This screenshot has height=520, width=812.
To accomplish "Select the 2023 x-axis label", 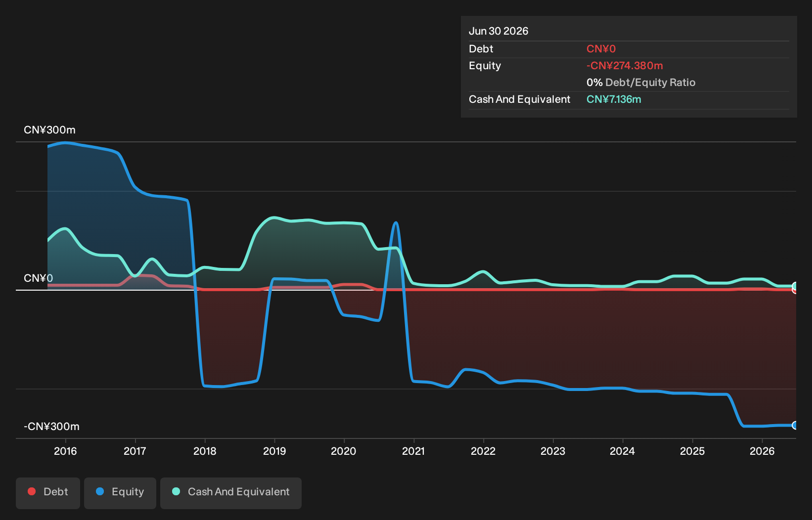I will click(x=553, y=451).
